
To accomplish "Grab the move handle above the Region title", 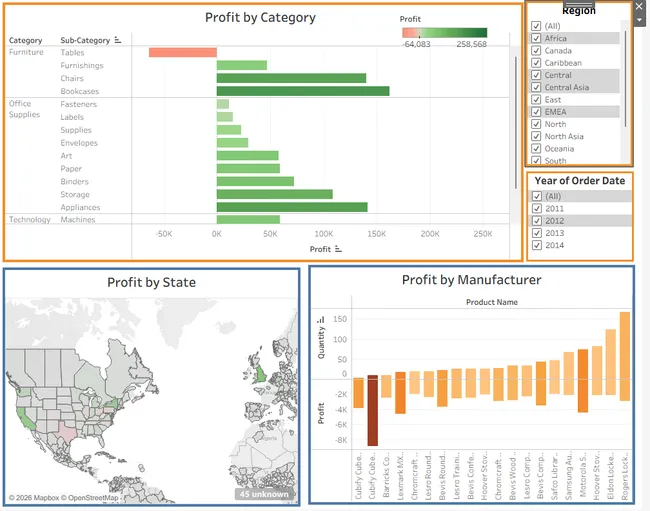I will point(579,3).
